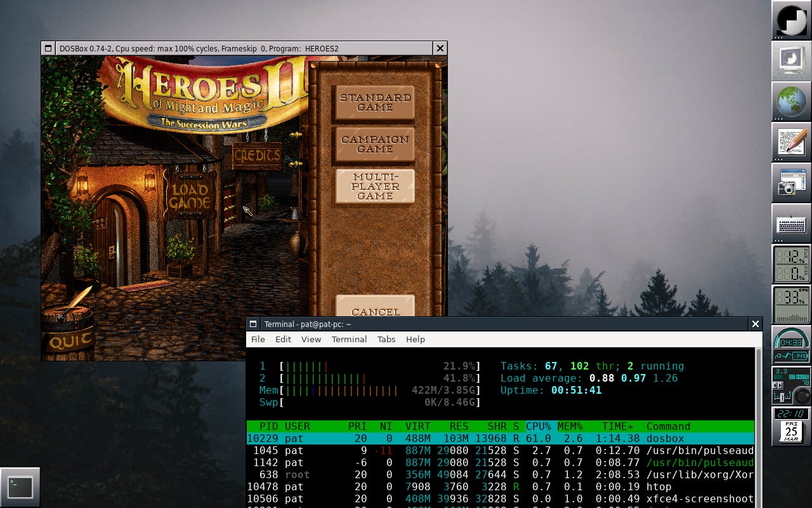Click the Terminal window vertical scrollbar
Viewport: 812px width, 508px height.
(x=758, y=427)
